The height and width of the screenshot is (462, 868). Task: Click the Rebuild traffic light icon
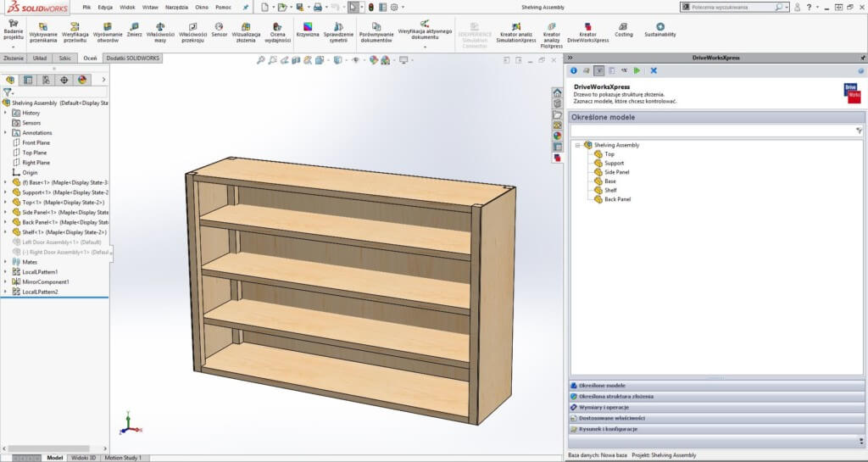[371, 7]
